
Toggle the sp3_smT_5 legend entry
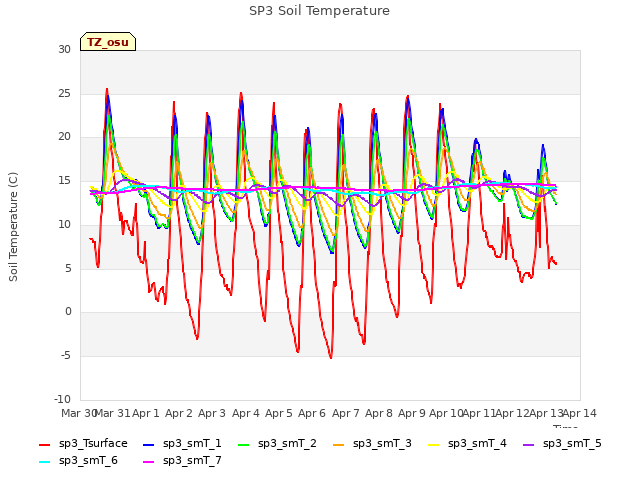[562, 444]
